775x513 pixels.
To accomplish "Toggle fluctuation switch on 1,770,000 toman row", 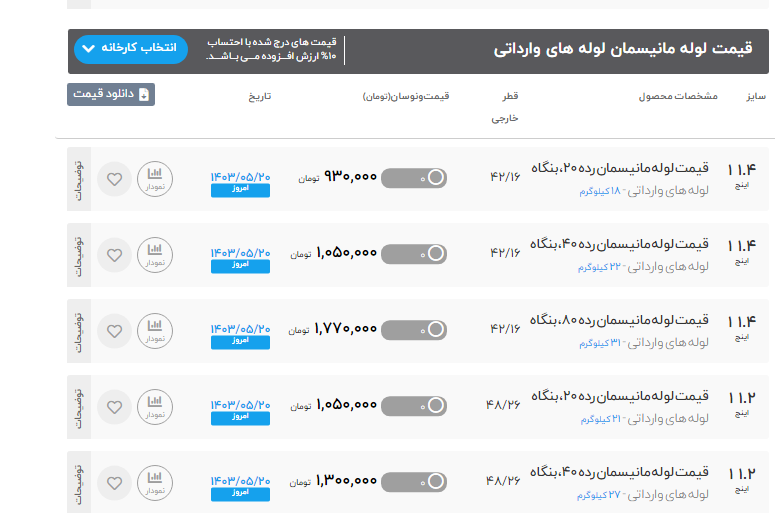I will pyautogui.click(x=414, y=329).
